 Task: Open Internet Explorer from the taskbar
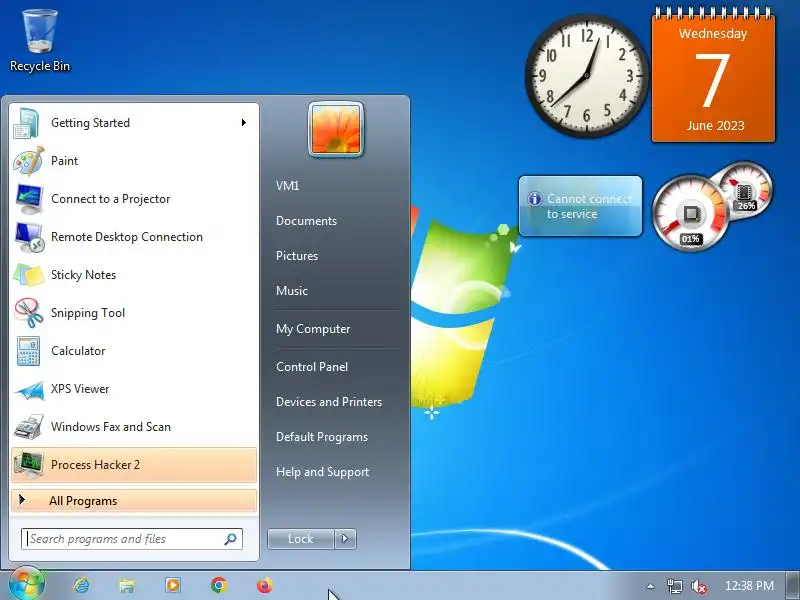(x=81, y=585)
